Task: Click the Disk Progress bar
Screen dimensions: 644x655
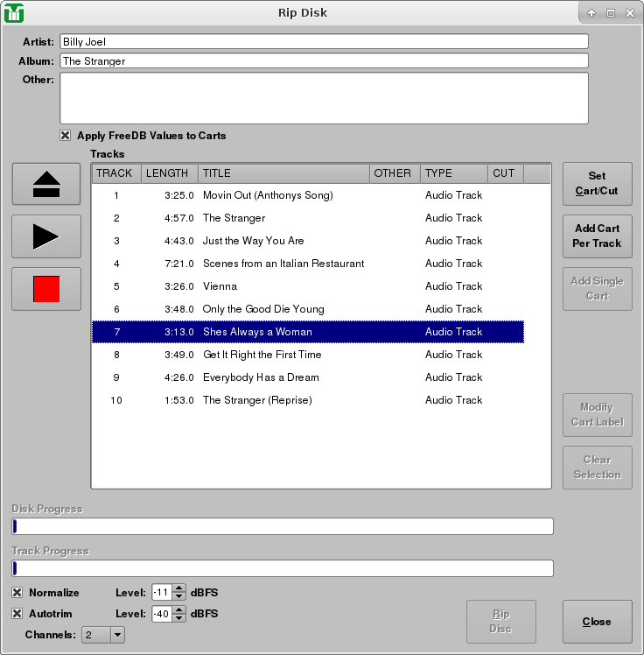Action: tap(283, 526)
